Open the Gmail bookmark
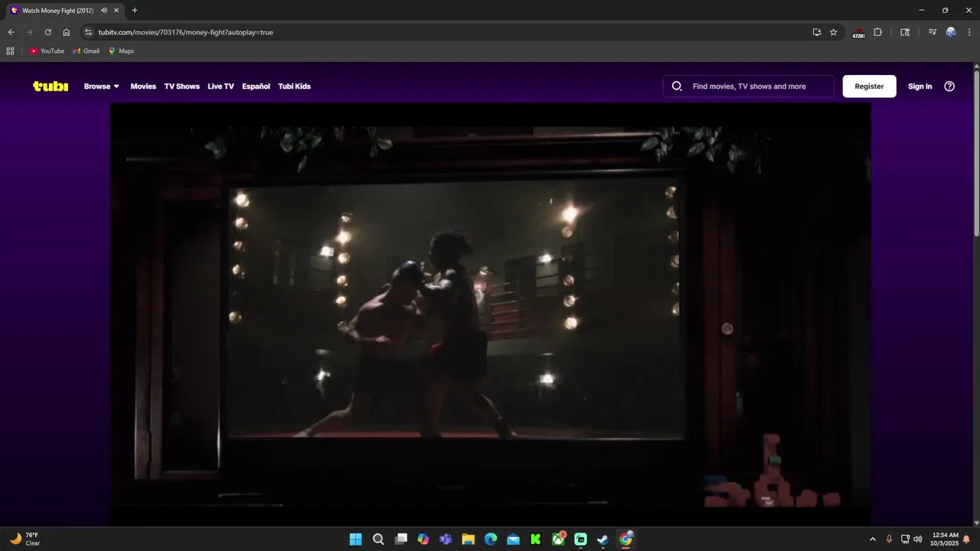The height and width of the screenshot is (551, 980). coord(86,51)
